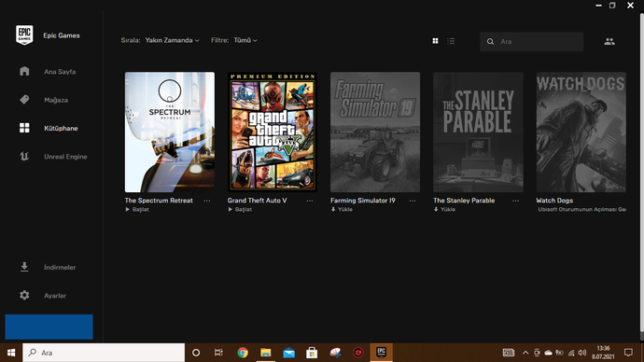644x362 pixels.
Task: Click the Epic Games taskbar icon
Action: coord(381,353)
